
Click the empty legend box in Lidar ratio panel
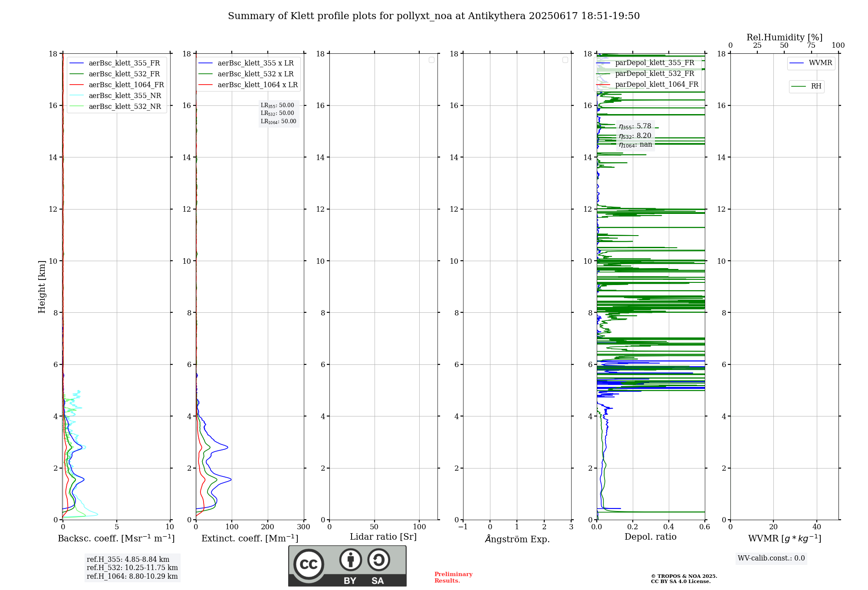point(431,60)
